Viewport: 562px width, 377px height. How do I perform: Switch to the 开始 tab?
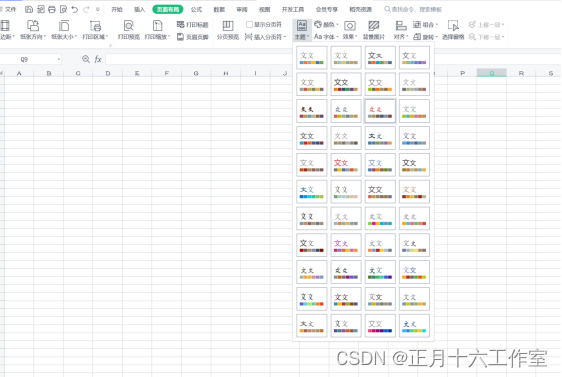117,9
